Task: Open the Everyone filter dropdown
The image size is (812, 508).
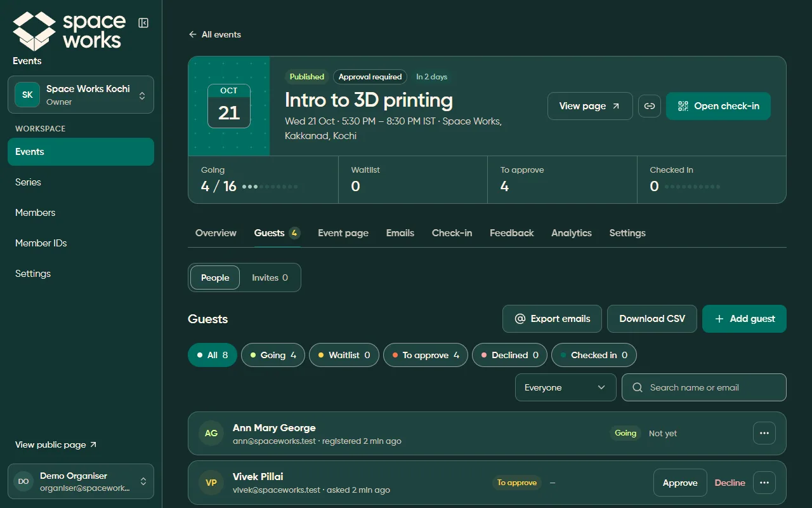Action: (566, 387)
